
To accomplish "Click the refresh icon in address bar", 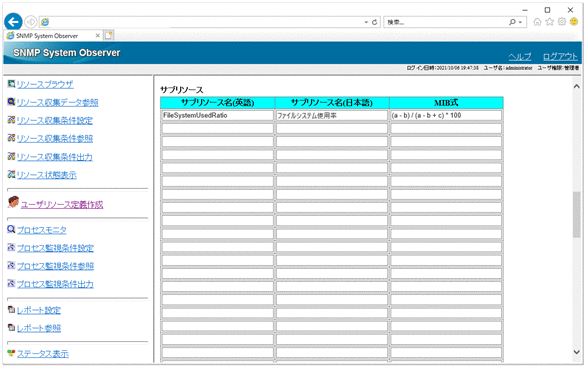I will coord(375,22).
